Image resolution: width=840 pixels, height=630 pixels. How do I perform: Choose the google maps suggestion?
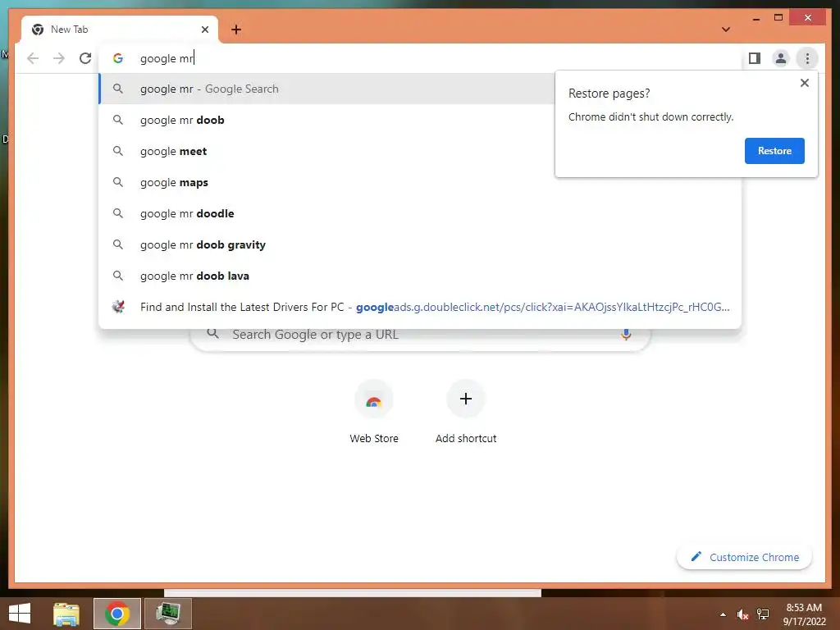[x=420, y=182]
